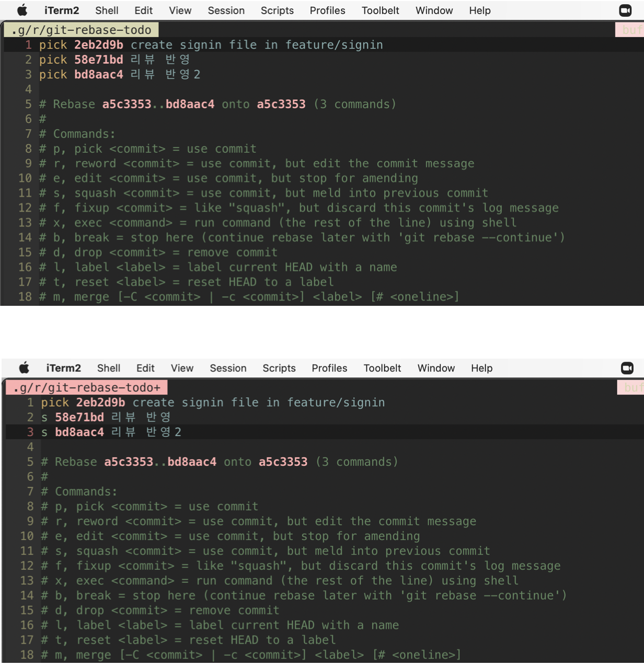Select the .g/r/git-rebase-todo buffer tab
Viewport: 644px width, 666px height.
(x=81, y=30)
